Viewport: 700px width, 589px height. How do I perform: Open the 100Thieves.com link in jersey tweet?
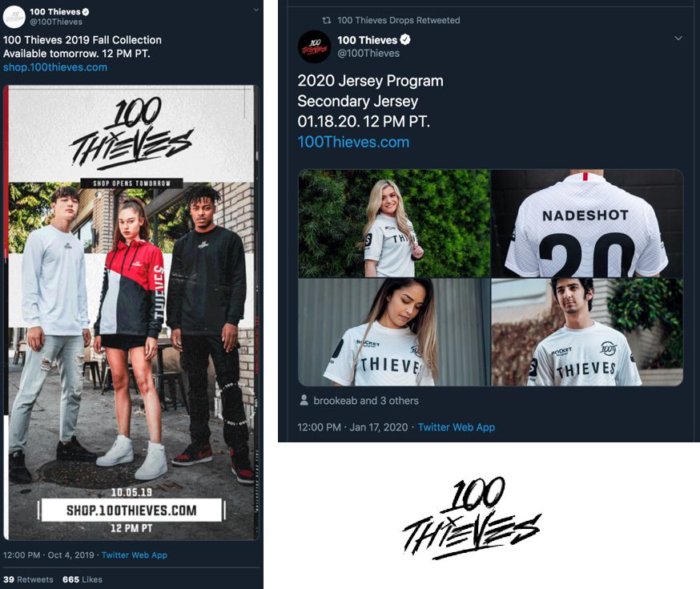[353, 142]
